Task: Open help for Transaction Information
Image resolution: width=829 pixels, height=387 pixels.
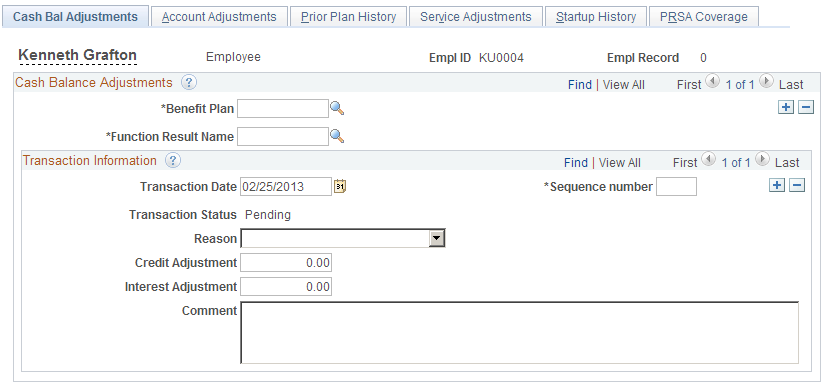Action: point(173,161)
